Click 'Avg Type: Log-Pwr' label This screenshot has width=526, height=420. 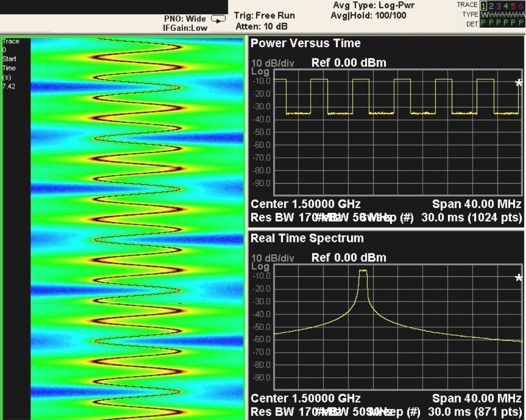[374, 5]
